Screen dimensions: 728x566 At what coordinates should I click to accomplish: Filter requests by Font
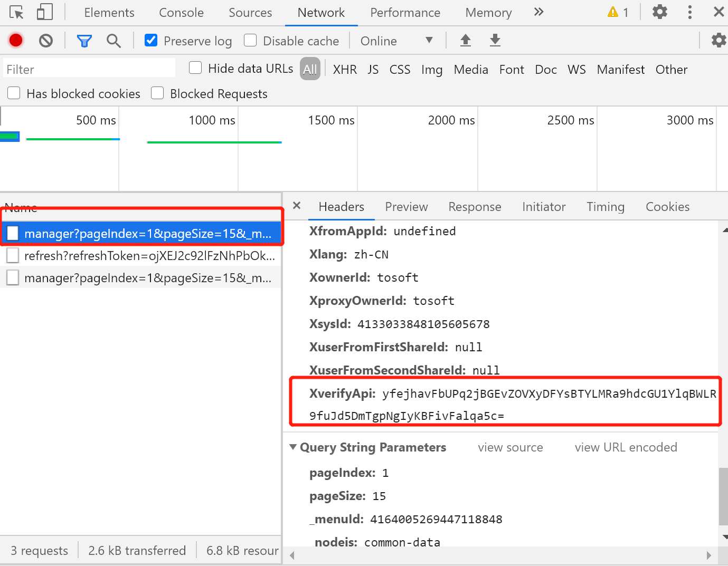[x=512, y=70]
